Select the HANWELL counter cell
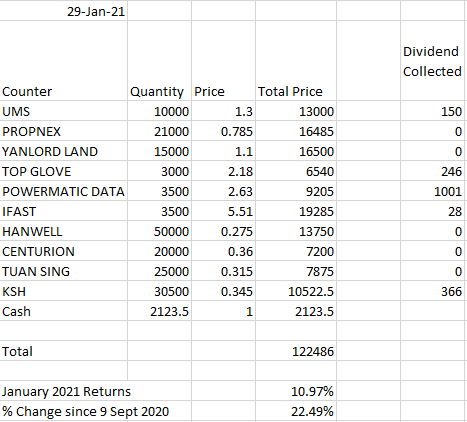Image resolution: width=467 pixels, height=422 pixels. (63, 231)
